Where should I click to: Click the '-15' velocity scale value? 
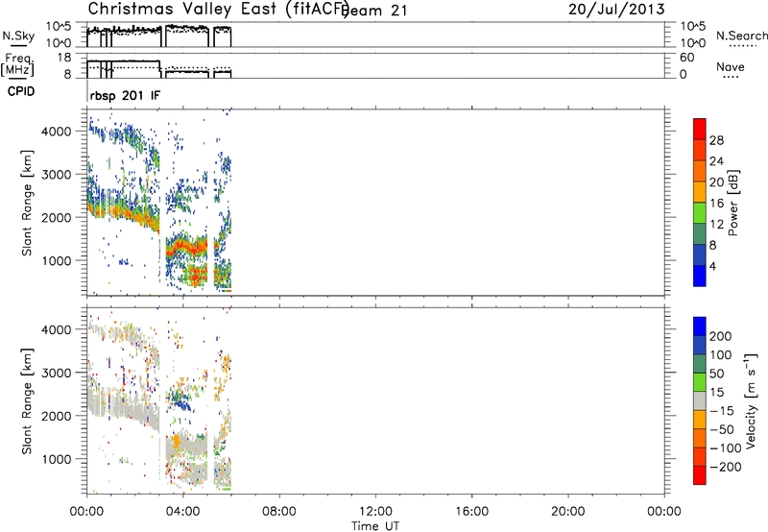[722, 411]
